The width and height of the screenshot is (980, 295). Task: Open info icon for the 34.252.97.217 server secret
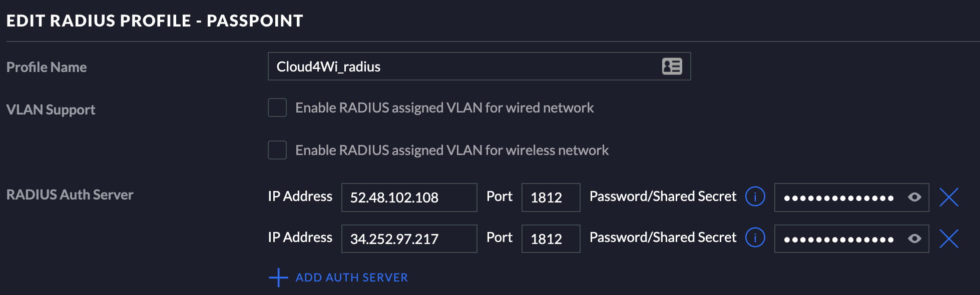(755, 237)
